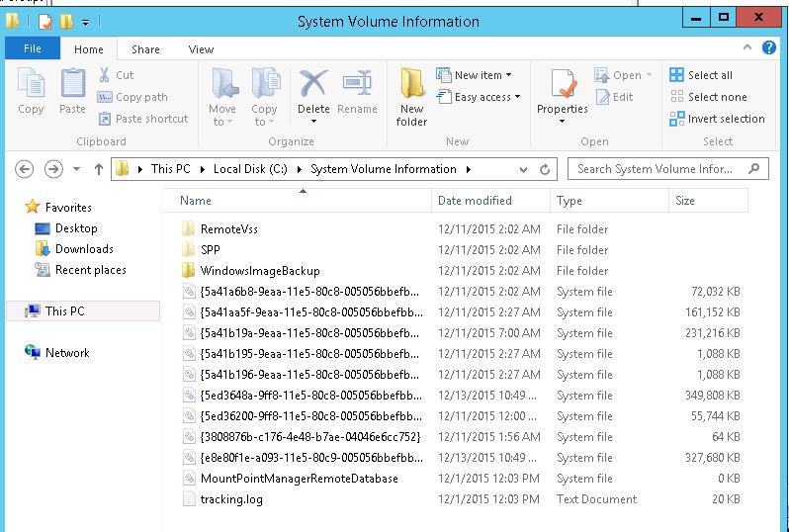Select Favorites in navigation pane
789x532 pixels.
coord(58,207)
